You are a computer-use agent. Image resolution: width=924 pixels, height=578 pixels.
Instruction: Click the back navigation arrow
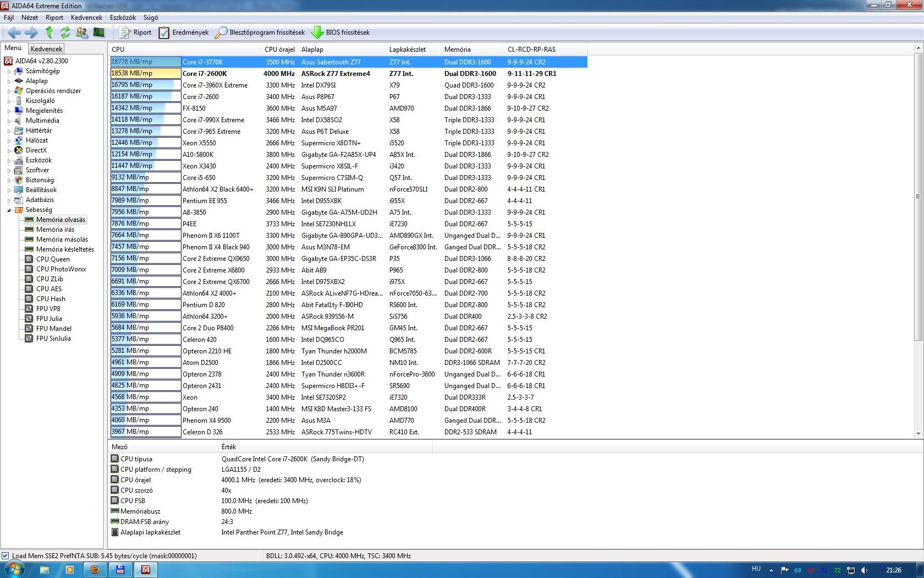point(14,32)
